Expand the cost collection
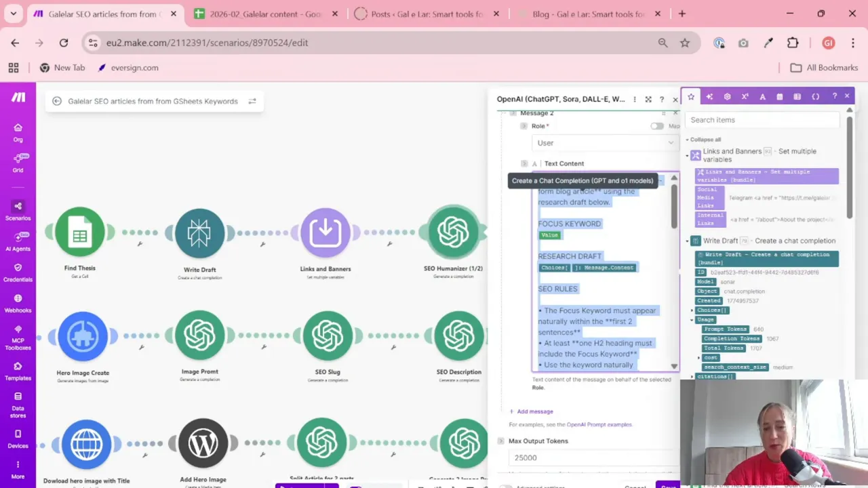Screen dimensions: 868x488 (698, 357)
